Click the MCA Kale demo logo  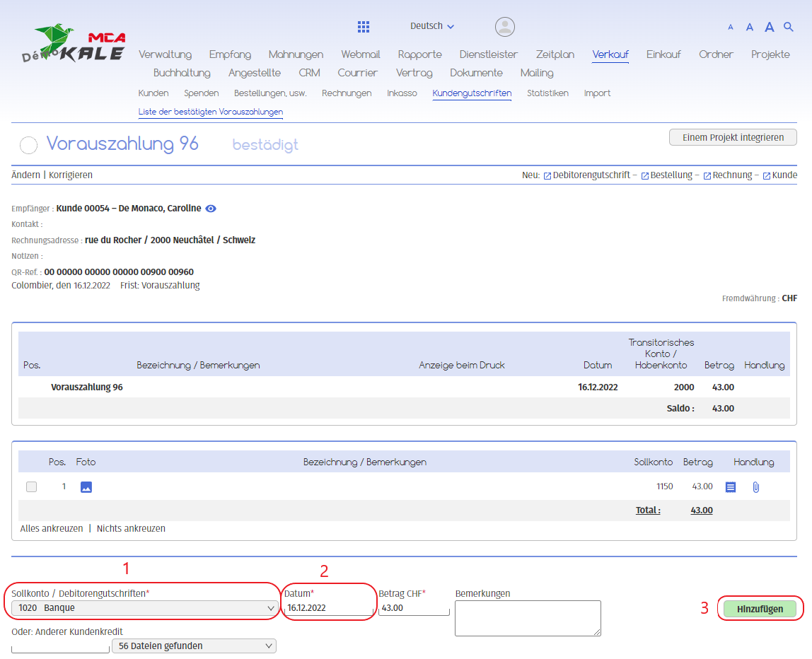coord(73,43)
